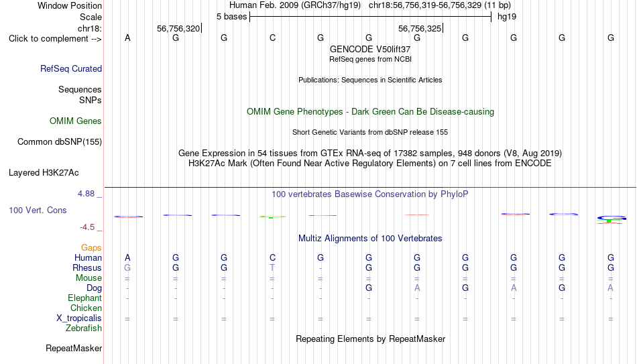Click the Human row A base
This screenshot has width=637, height=364.
point(127,258)
